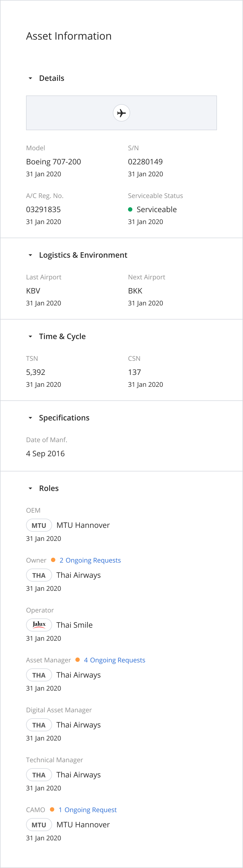Collapse the Time & Cycle section

tap(30, 336)
